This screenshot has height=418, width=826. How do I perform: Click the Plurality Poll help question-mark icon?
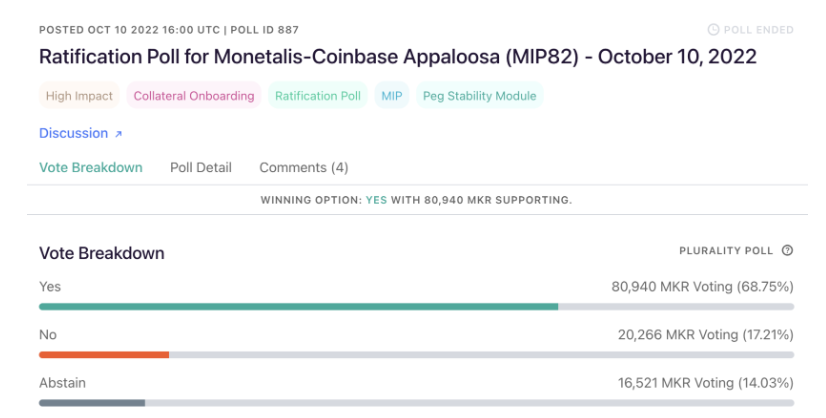(787, 250)
